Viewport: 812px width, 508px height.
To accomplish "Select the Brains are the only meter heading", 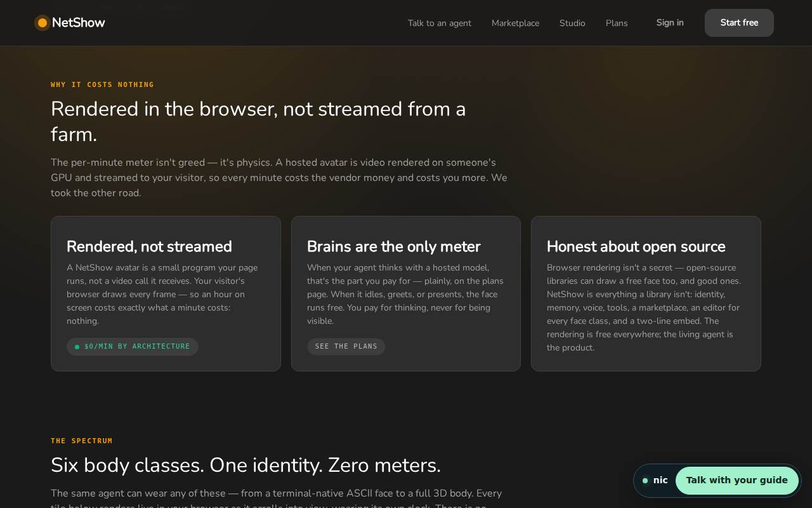I will (393, 246).
